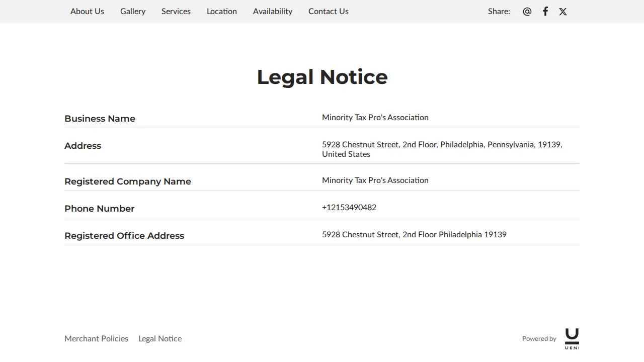Select registered office address Philadelphia 19139 value
Screen dimensions: 644x362
point(414,234)
